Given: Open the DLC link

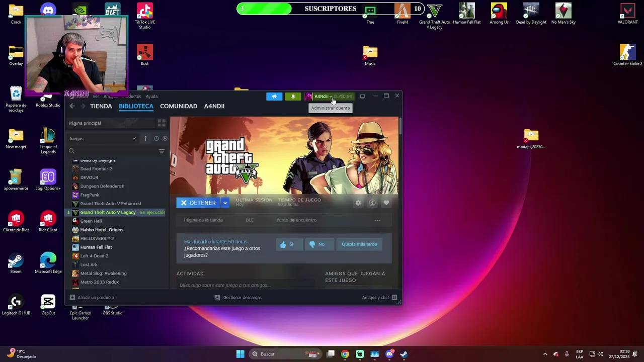Looking at the screenshot, I should 250,220.
